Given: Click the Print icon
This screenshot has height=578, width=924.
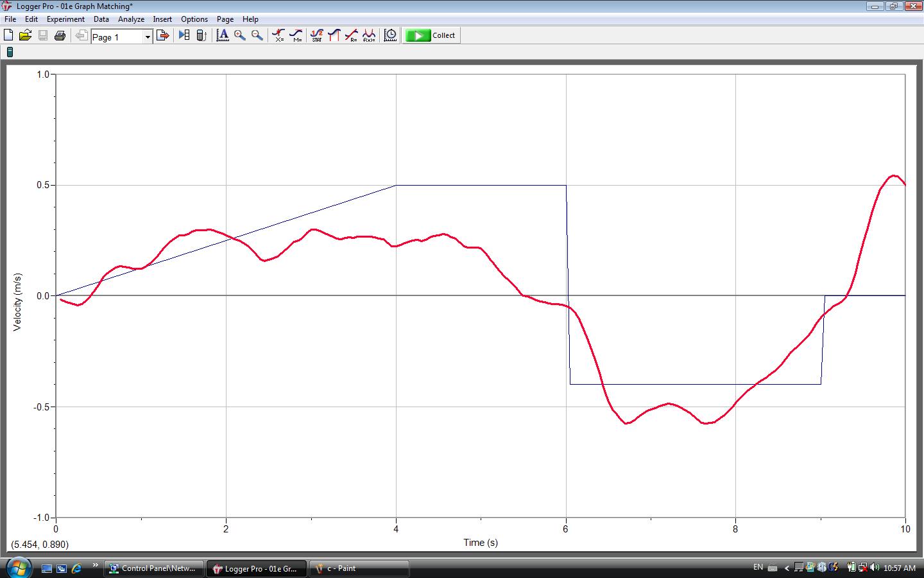Looking at the screenshot, I should coord(60,35).
